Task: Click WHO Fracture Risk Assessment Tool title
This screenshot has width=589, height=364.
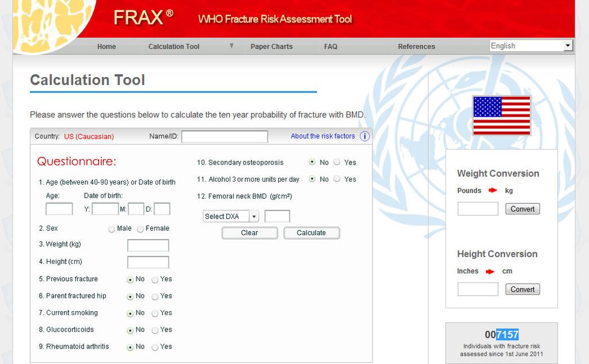Action: (x=275, y=19)
